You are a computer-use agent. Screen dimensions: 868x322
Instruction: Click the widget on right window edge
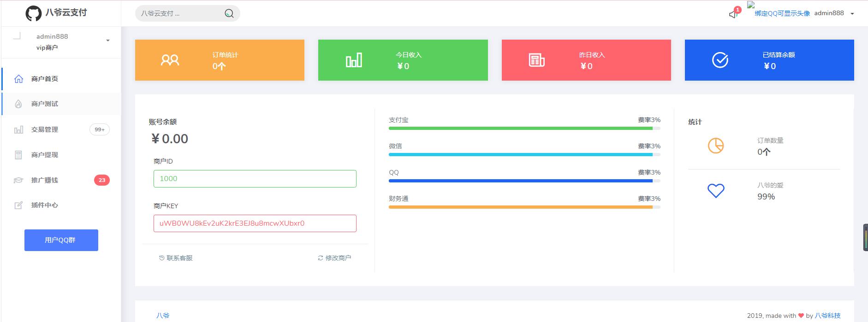tap(865, 237)
